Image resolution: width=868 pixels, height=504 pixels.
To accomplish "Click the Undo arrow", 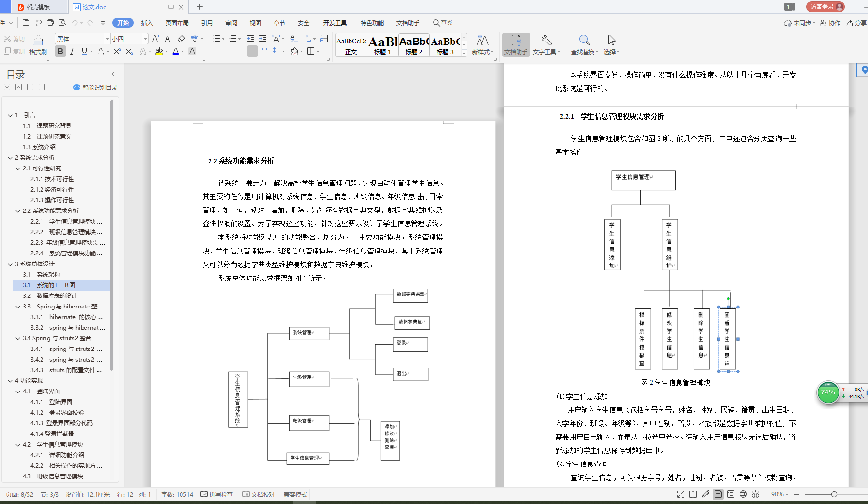I will 74,23.
